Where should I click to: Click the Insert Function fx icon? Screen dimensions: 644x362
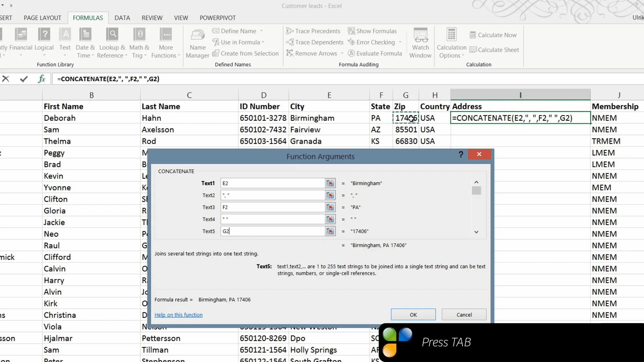[x=42, y=79]
